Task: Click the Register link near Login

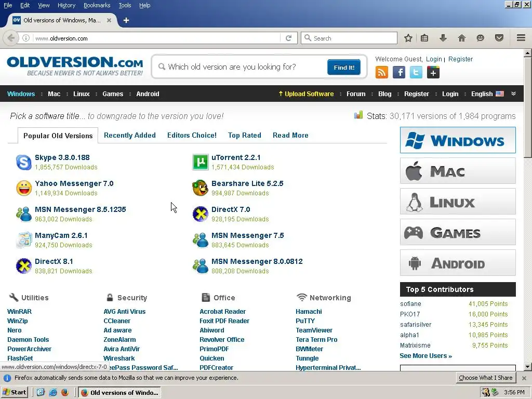Action: pyautogui.click(x=460, y=59)
